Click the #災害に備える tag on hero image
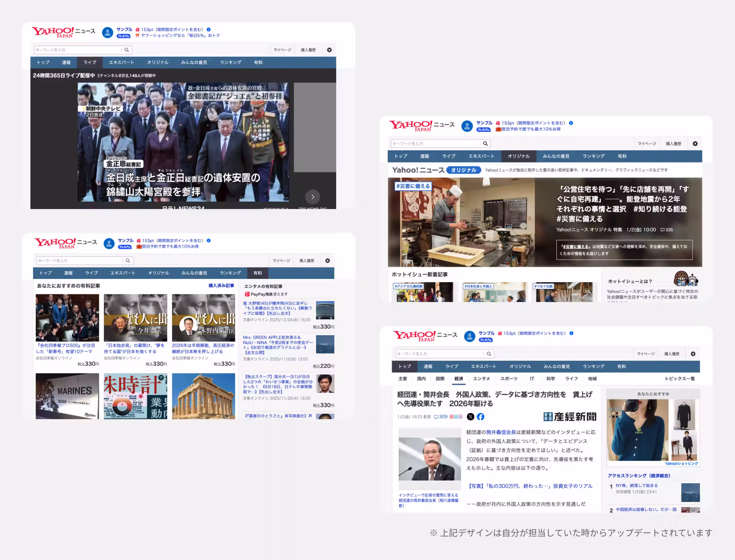Image resolution: width=735 pixels, height=560 pixels. 413,186
